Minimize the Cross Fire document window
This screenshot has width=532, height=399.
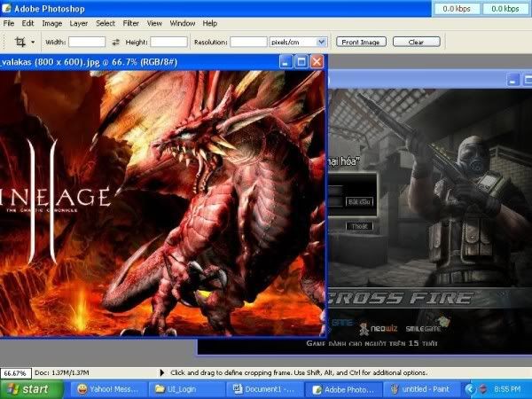512,81
